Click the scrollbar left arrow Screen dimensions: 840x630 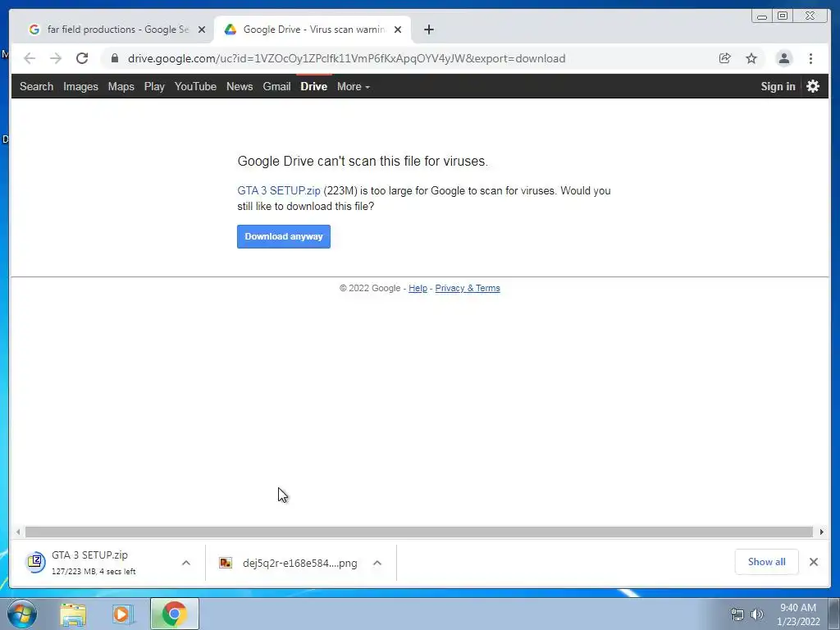(x=18, y=532)
